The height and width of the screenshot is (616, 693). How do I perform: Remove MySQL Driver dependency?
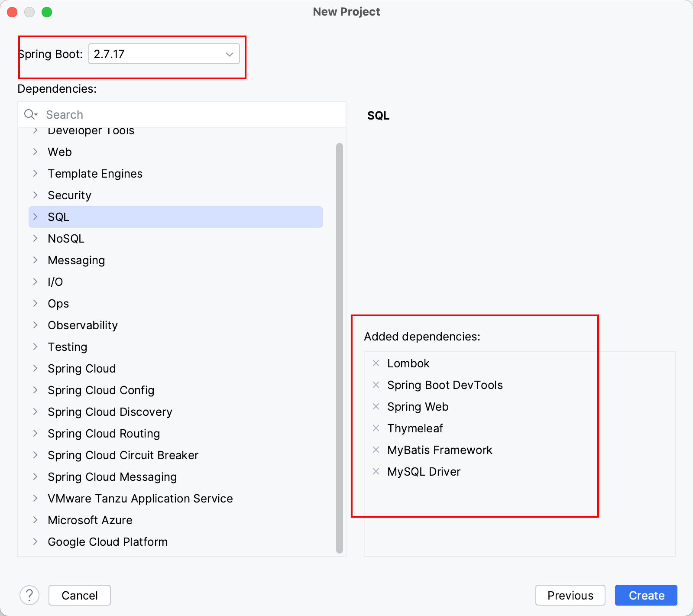click(376, 471)
